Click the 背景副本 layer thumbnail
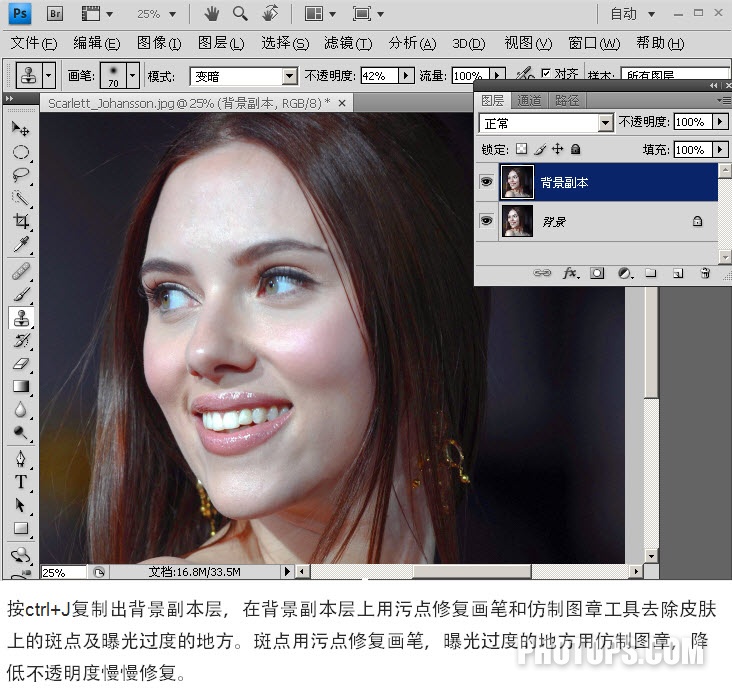Image resolution: width=732 pixels, height=696 pixels. click(517, 182)
